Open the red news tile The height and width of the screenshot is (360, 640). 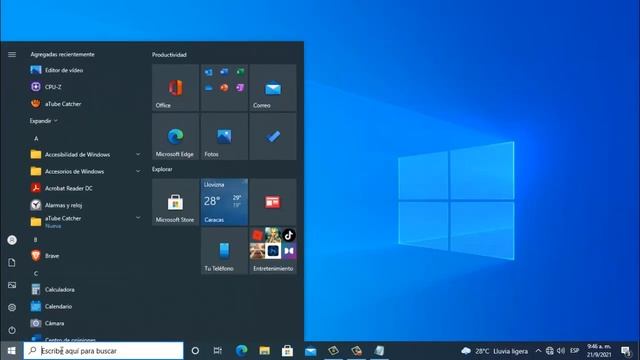point(273,202)
